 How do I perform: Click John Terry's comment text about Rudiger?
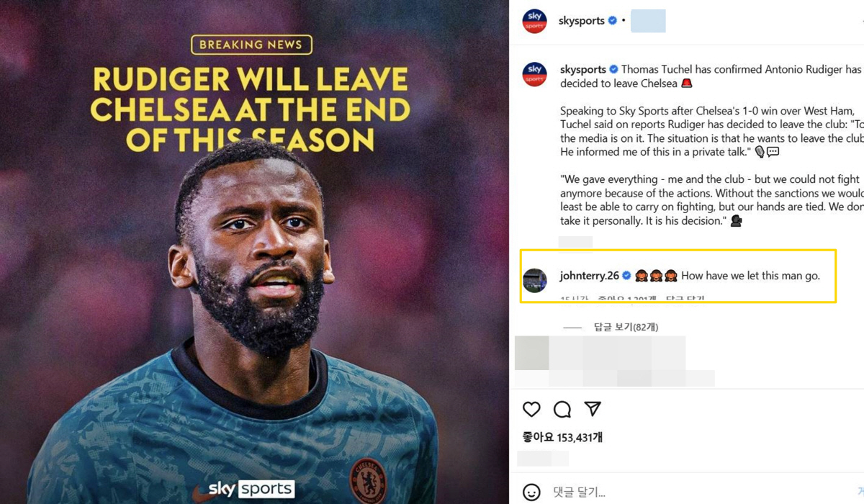(750, 276)
